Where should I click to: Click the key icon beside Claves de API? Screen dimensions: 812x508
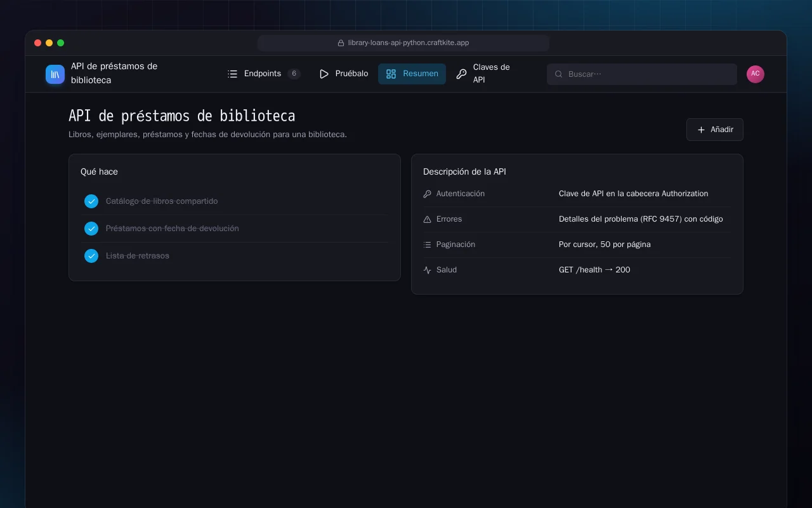coord(461,74)
